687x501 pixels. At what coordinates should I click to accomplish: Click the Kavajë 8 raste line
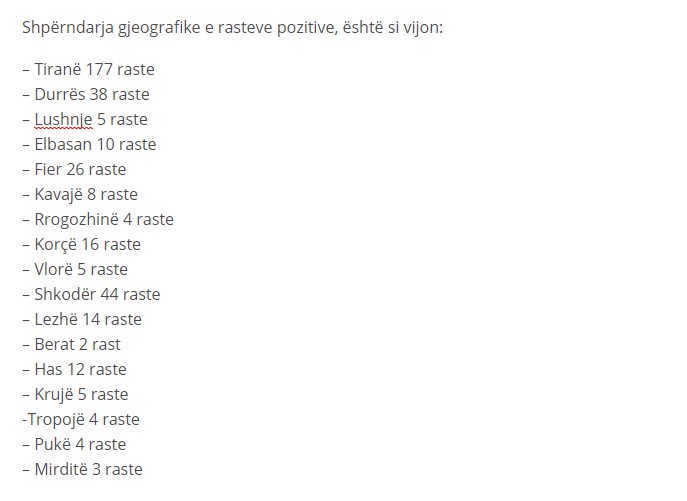[80, 194]
